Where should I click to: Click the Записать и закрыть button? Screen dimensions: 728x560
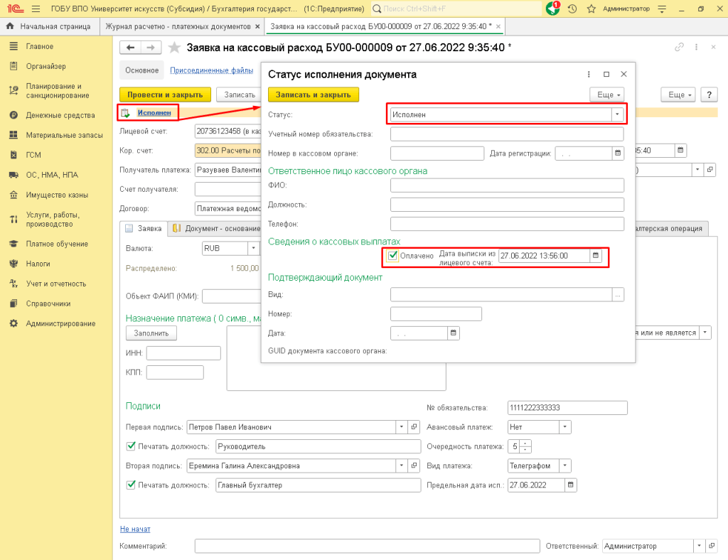point(314,95)
